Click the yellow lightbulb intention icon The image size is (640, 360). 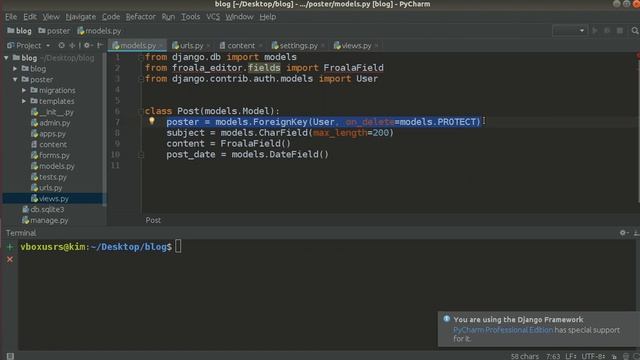pos(151,121)
